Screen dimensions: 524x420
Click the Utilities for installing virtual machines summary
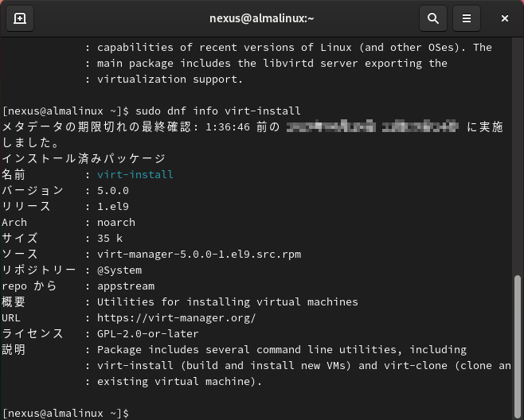pyautogui.click(x=227, y=301)
